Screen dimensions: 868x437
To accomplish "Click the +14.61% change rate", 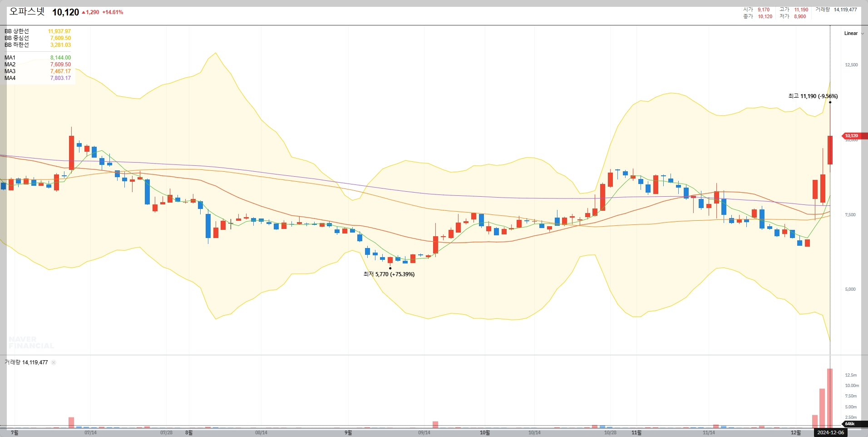I will coord(113,12).
